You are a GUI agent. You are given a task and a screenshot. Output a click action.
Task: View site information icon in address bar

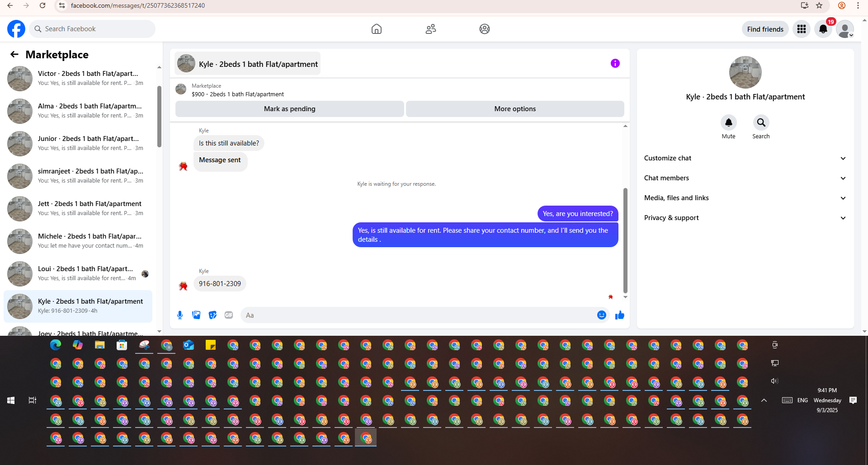click(x=62, y=5)
